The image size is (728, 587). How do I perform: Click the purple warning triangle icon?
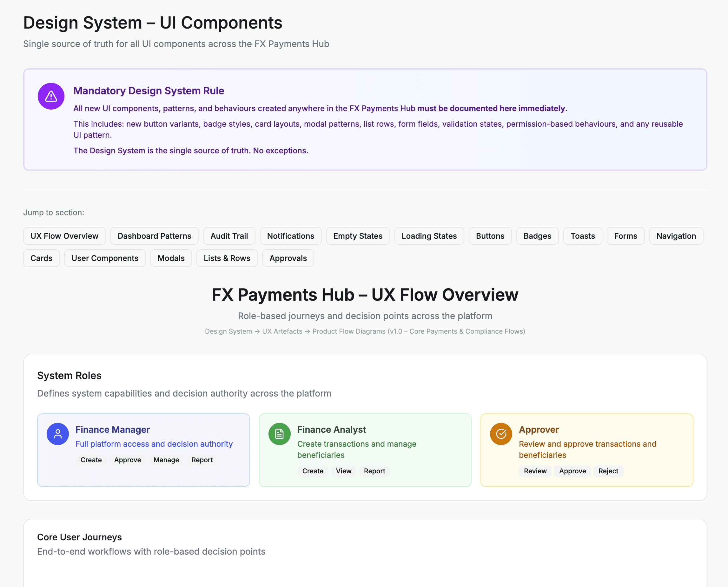(x=51, y=97)
